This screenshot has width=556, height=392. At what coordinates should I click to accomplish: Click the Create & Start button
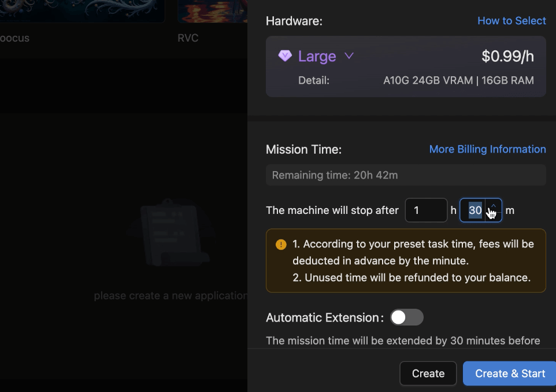click(510, 373)
